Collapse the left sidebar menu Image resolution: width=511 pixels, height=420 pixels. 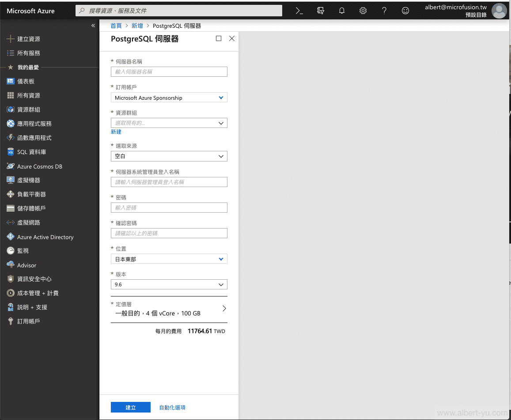tap(93, 26)
